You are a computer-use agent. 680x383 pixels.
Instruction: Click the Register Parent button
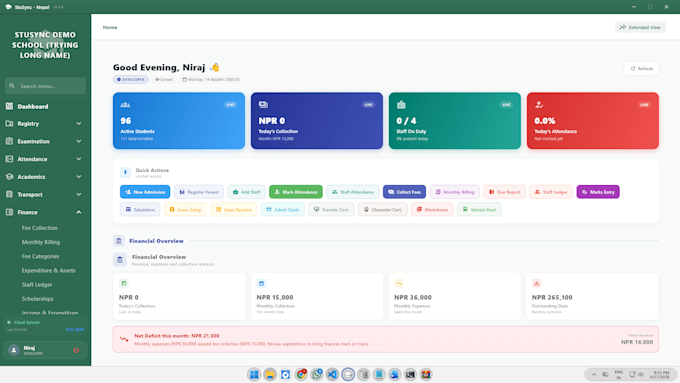click(x=199, y=192)
